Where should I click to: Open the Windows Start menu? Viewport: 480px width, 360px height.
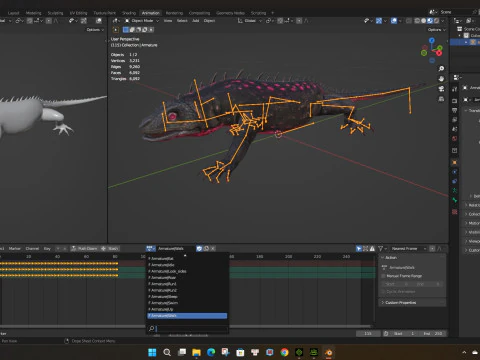[152, 352]
